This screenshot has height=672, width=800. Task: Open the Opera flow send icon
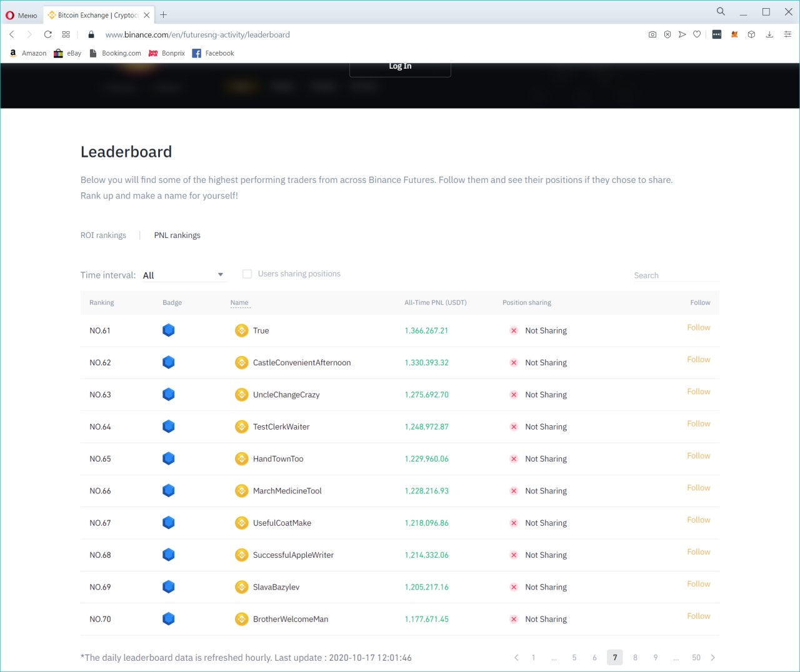682,34
